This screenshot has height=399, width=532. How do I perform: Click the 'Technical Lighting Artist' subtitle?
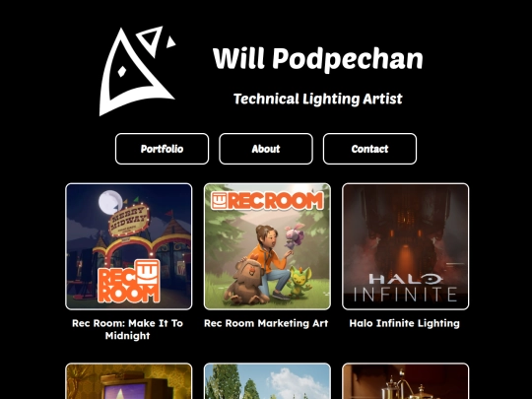(317, 99)
